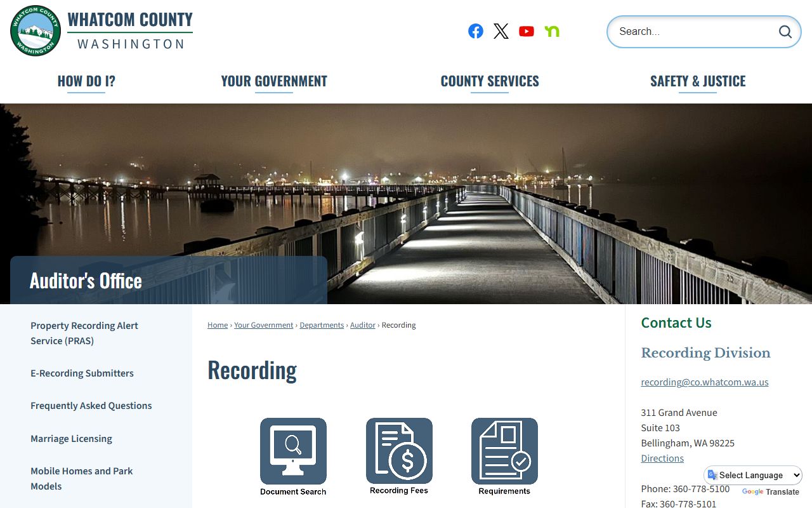Click the Whatcom County Washington site title
The image size is (812, 508).
pyautogui.click(x=130, y=30)
